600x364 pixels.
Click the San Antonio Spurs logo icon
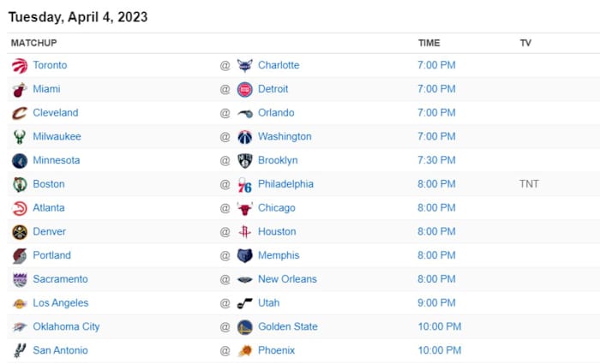[20, 350]
